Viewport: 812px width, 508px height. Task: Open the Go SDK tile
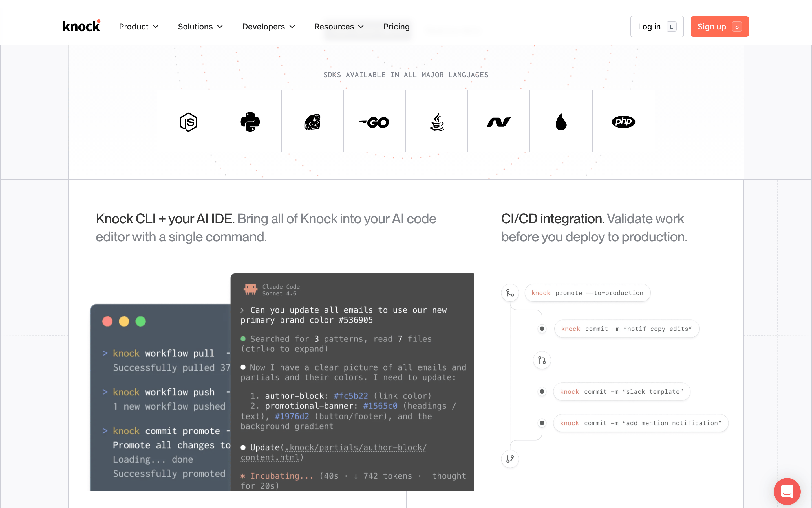click(x=374, y=121)
